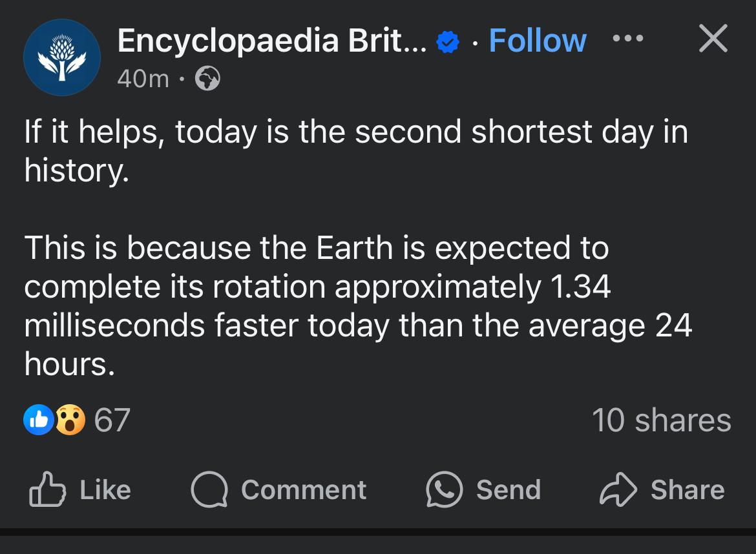Click the WhatsApp Send icon
This screenshot has height=554, width=756.
tap(444, 489)
